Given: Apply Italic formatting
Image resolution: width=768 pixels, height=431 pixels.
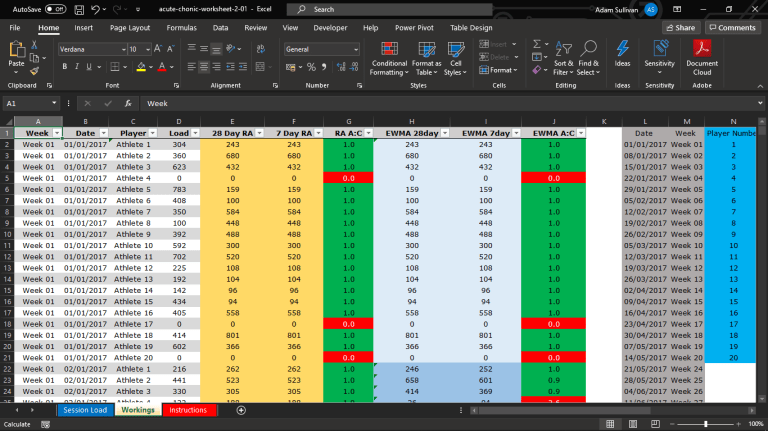Looking at the screenshot, I should 76,67.
